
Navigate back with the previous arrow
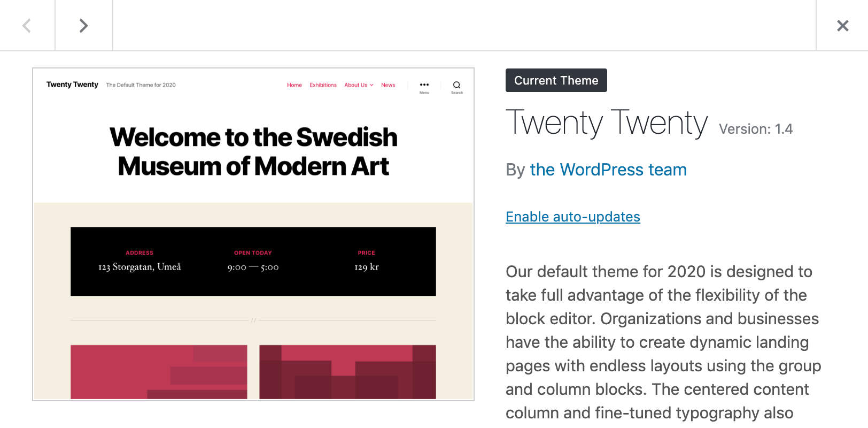[27, 25]
